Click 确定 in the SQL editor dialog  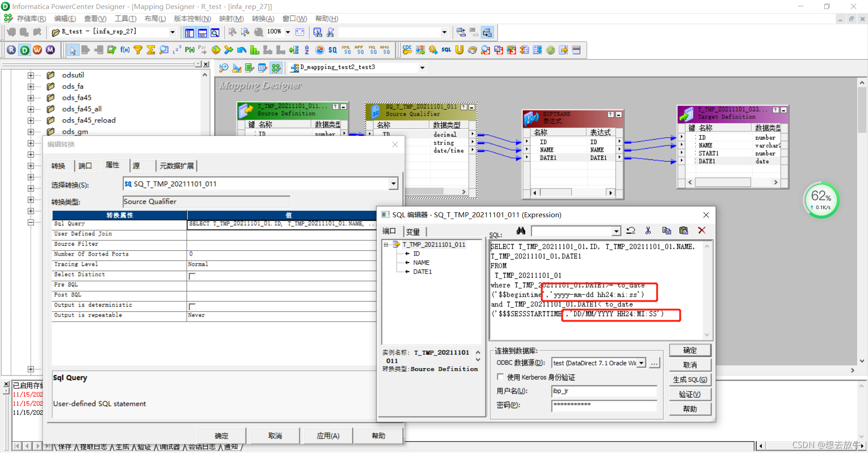690,350
